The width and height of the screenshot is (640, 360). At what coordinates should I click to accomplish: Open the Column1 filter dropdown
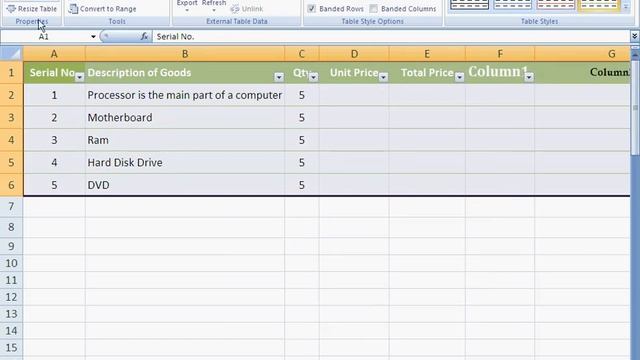click(529, 77)
